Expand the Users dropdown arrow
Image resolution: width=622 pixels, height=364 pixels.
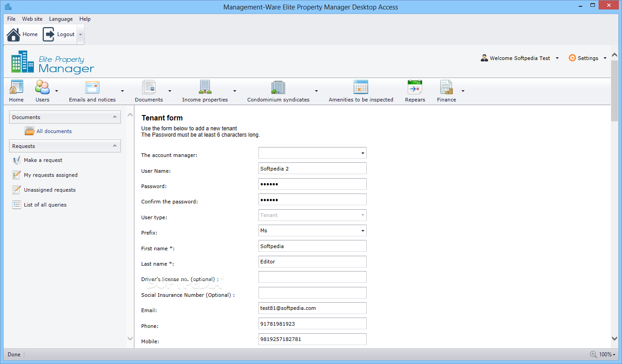coord(56,91)
